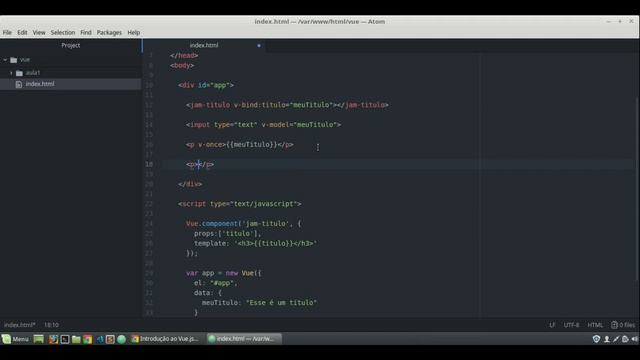Open the Find menu
This screenshot has width=640, height=360.
86,32
